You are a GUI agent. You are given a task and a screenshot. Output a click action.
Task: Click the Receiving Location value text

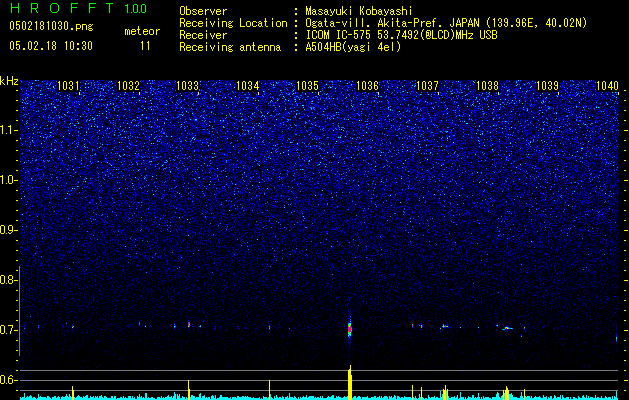446,23
